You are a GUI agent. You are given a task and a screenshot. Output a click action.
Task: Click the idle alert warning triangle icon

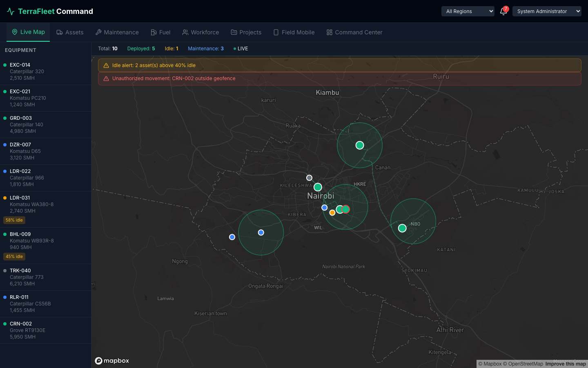(106, 65)
